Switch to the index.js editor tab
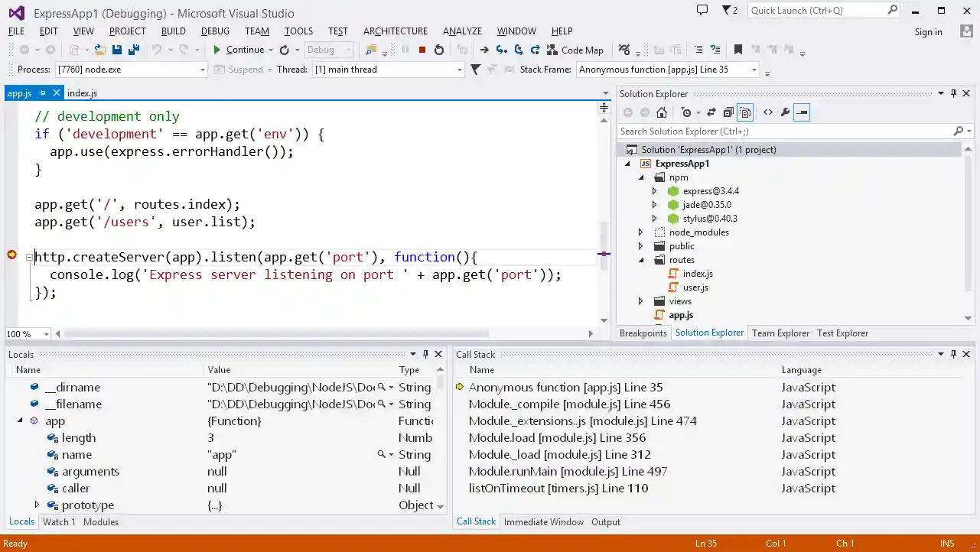 (x=82, y=93)
